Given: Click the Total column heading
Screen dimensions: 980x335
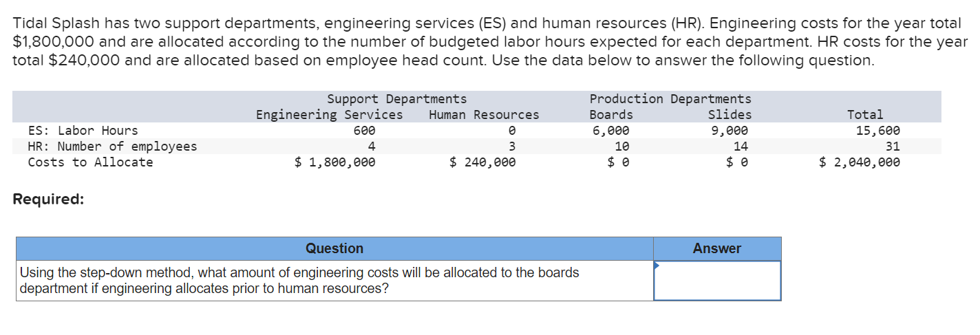Looking at the screenshot, I should [x=865, y=115].
